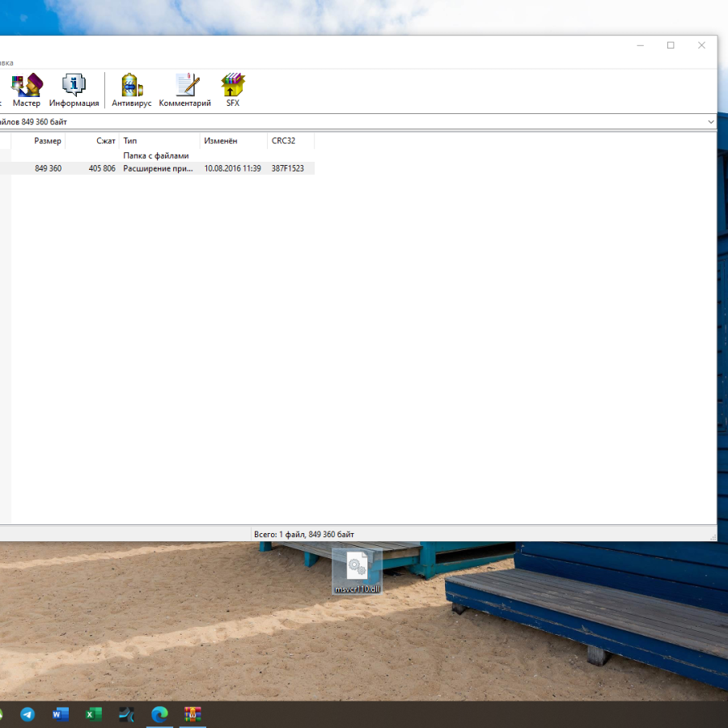Click the Информация toolbar icon
728x728 pixels.
click(x=74, y=90)
